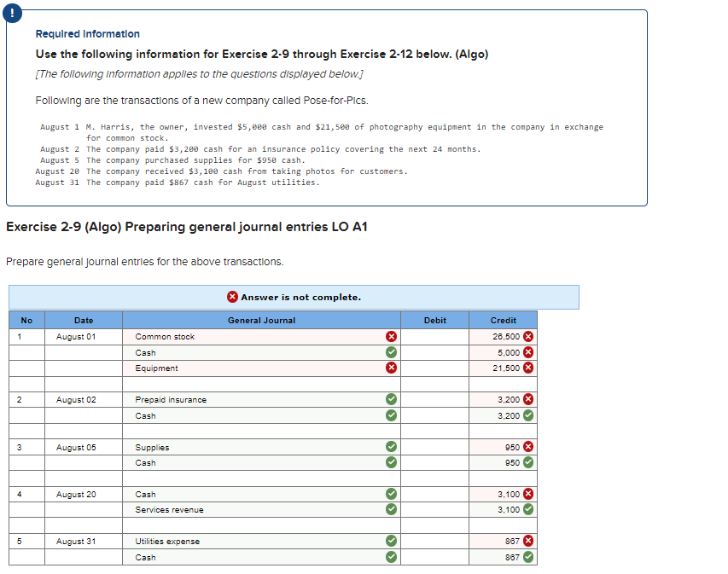
Task: Click red X on August 20 Cash 3,100 credit
Action: 528,494
